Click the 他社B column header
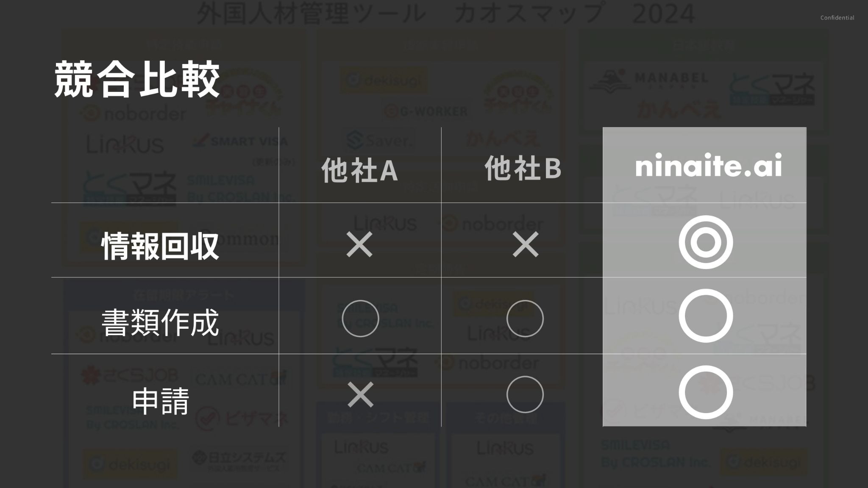The height and width of the screenshot is (488, 868). point(523,168)
